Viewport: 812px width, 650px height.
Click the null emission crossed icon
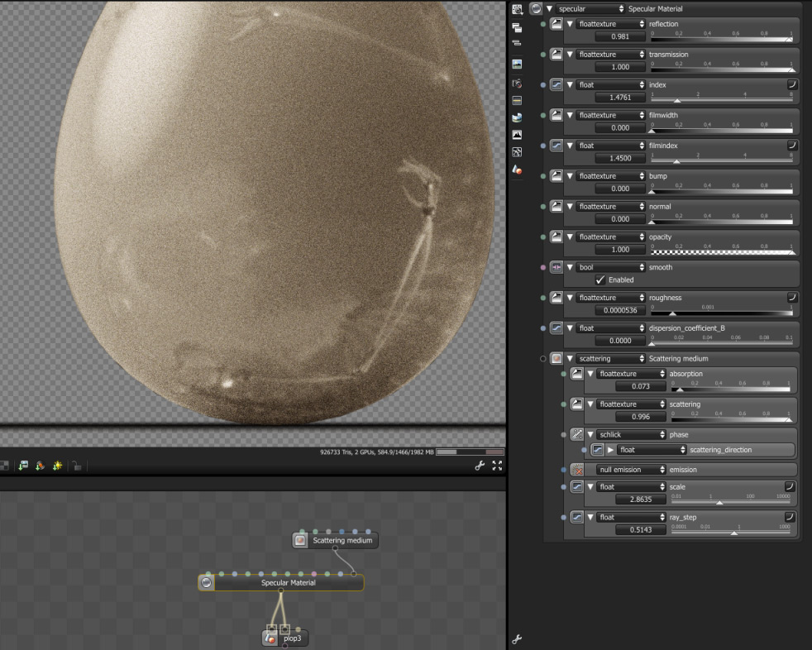(576, 470)
